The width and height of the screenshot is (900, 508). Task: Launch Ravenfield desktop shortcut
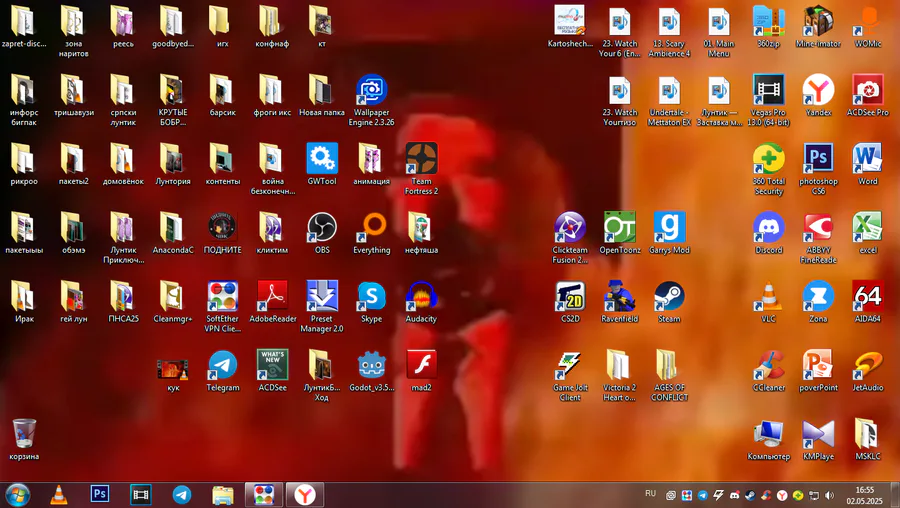point(620,296)
